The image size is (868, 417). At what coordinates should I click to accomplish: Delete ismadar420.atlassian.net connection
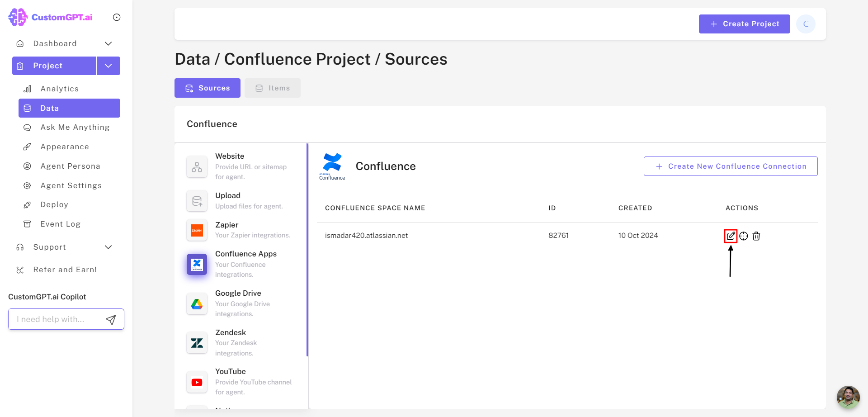tap(756, 236)
